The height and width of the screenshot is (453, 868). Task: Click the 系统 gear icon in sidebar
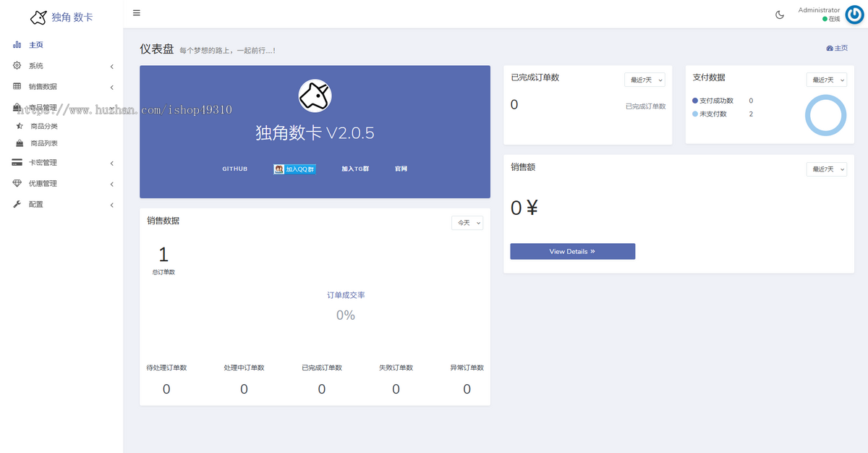17,66
